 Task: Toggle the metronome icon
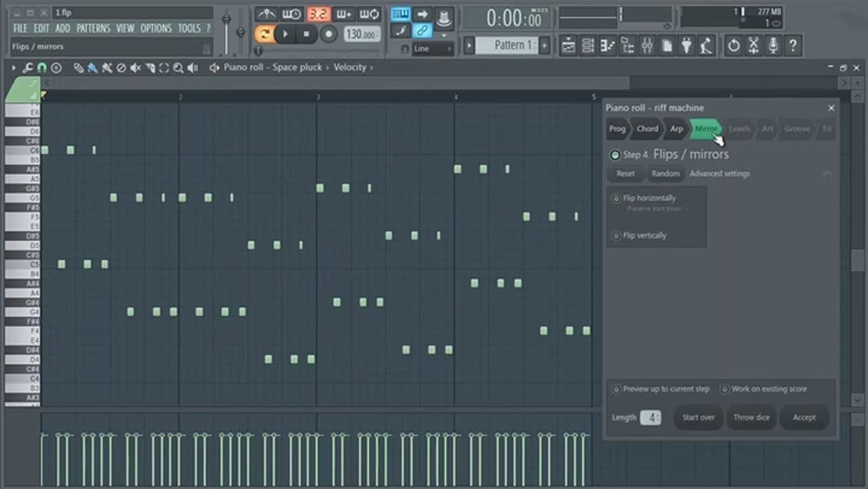(266, 14)
